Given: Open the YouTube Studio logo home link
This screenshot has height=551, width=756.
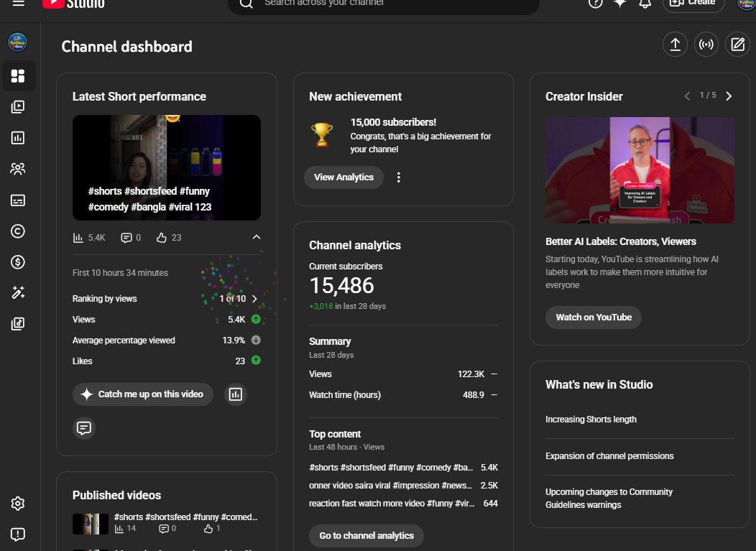Looking at the screenshot, I should 73,4.
